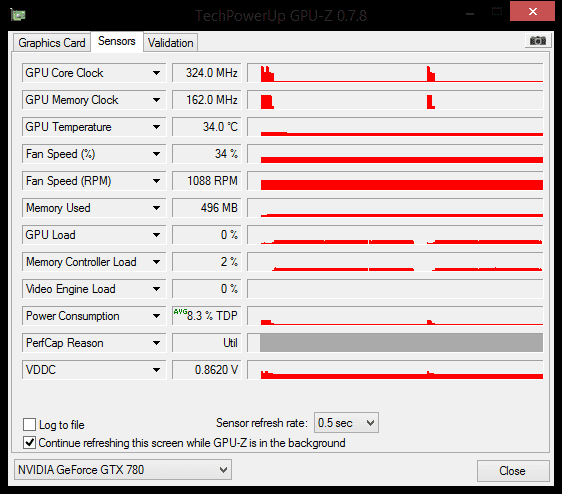This screenshot has height=494, width=562.
Task: Click the 496 MB memory used value
Action: pyautogui.click(x=207, y=208)
